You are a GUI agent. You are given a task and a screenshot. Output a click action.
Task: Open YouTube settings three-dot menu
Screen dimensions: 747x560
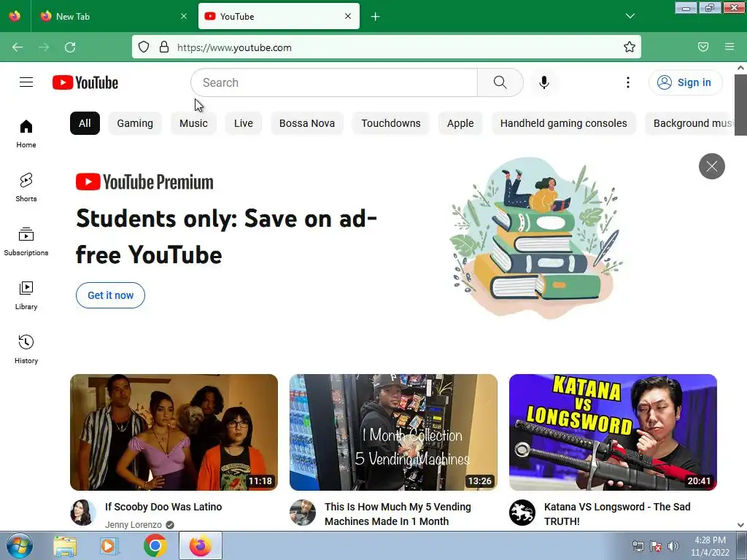click(x=628, y=82)
